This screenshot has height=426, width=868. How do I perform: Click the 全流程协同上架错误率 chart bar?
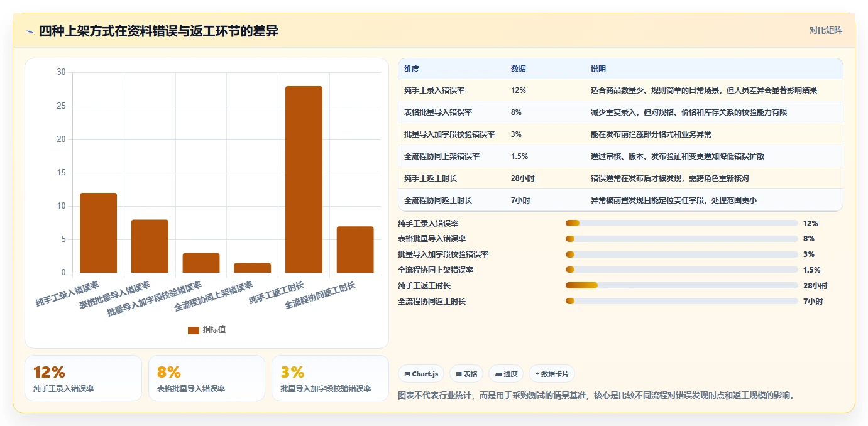pos(253,268)
